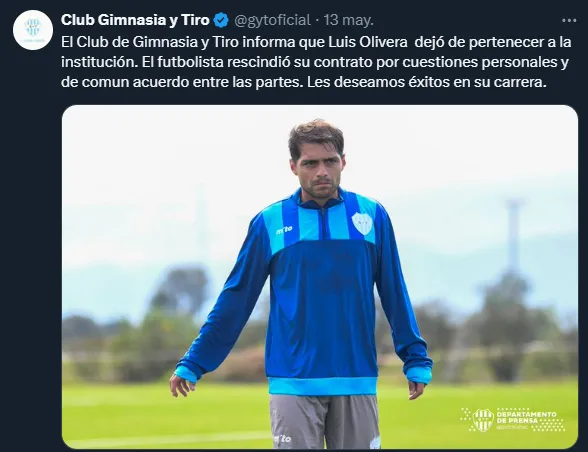
Task: Open the Club Gimnasia y Tiro profile avatar
Action: click(x=33, y=30)
